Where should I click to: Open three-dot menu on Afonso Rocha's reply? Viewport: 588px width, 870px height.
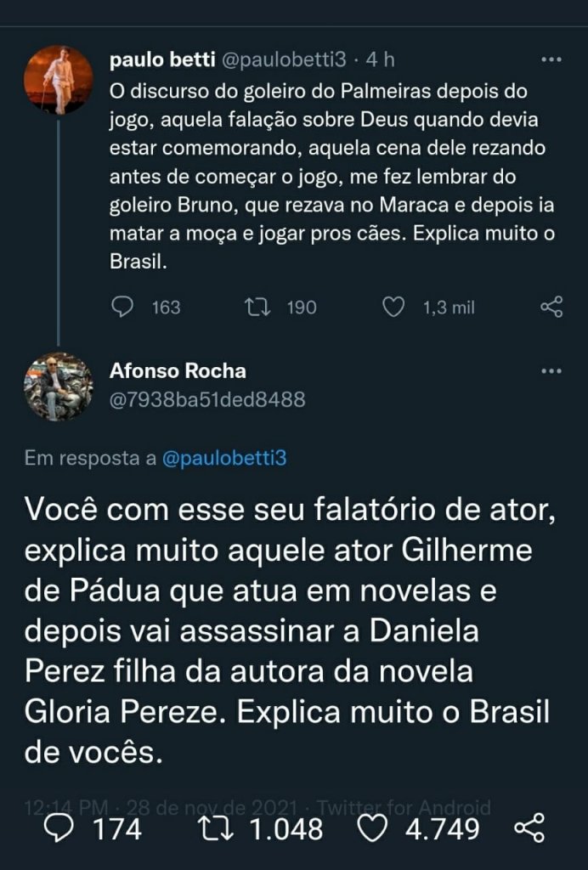click(x=551, y=370)
